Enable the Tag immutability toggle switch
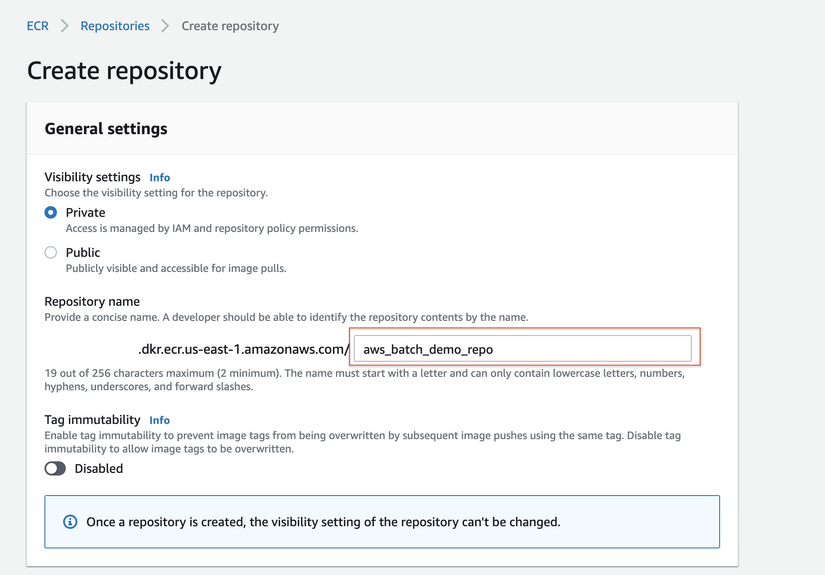Viewport: 825px width, 575px height. click(x=55, y=468)
